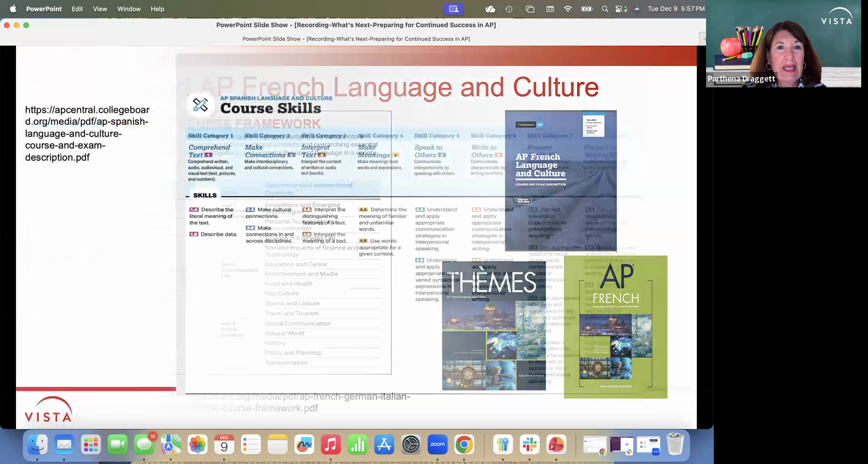Open the Window menu
The height and width of the screenshot is (464, 868).
[x=129, y=9]
